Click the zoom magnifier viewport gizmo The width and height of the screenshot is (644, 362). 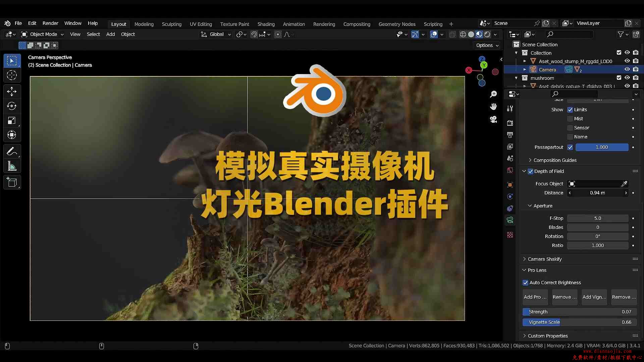[x=493, y=94]
